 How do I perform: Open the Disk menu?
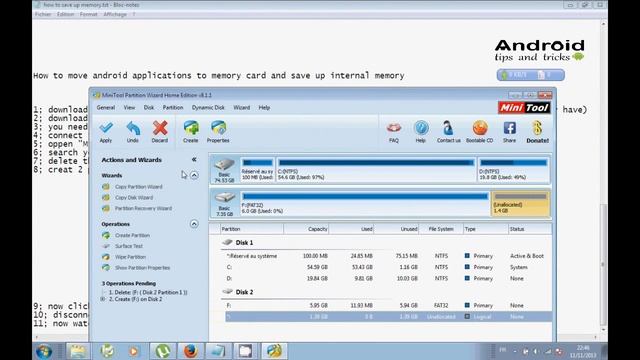pos(149,108)
